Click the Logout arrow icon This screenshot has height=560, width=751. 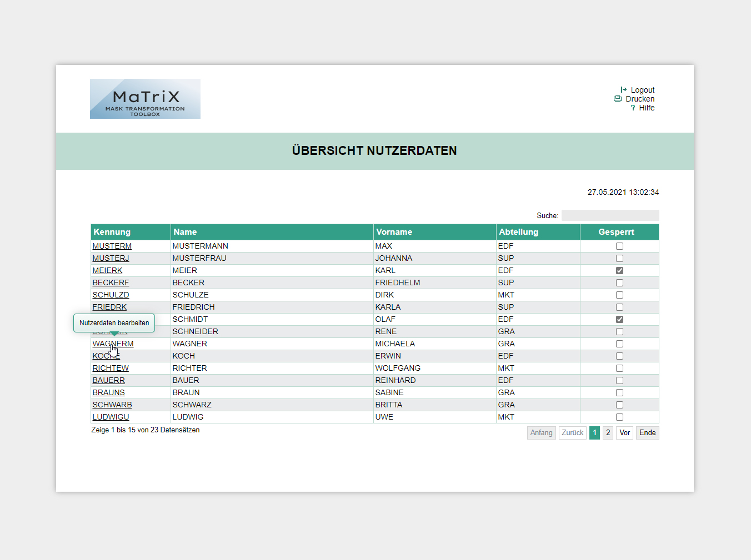click(624, 89)
